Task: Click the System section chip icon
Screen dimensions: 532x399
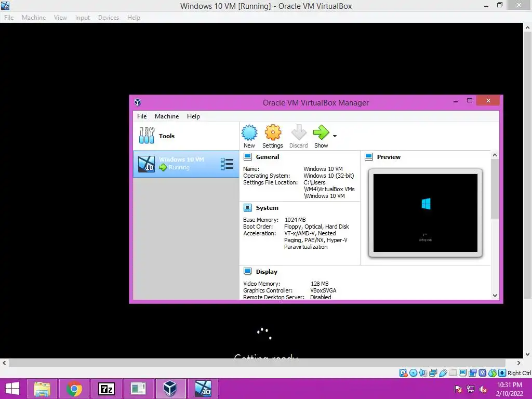Action: [248, 208]
